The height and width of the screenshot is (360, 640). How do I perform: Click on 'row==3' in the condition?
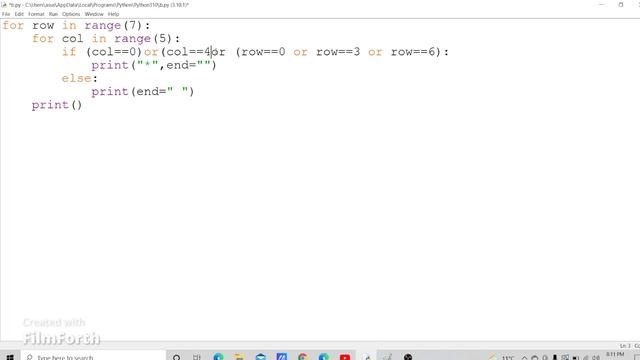coord(338,52)
